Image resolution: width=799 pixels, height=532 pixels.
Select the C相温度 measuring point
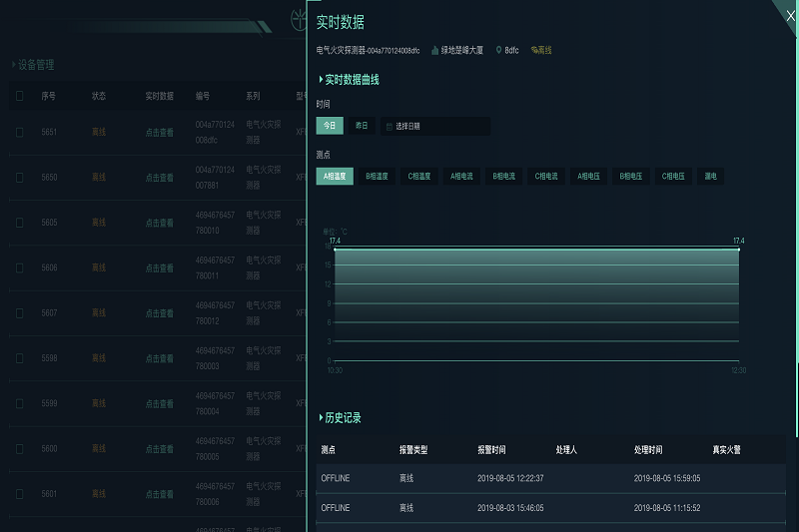pyautogui.click(x=418, y=176)
